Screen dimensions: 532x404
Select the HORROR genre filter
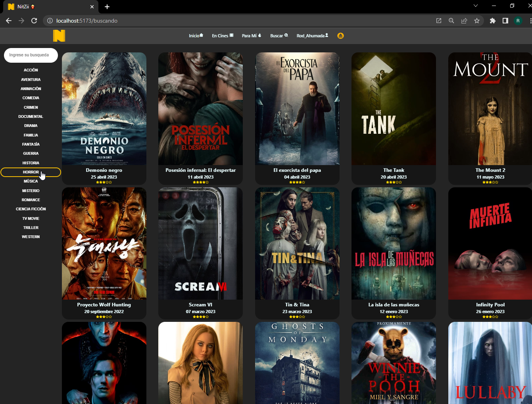pos(31,172)
